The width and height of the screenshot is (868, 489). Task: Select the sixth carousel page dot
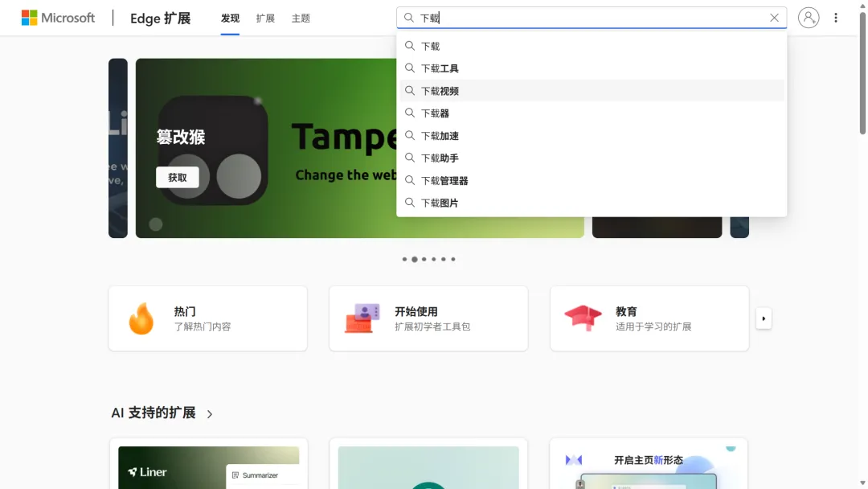pos(453,259)
